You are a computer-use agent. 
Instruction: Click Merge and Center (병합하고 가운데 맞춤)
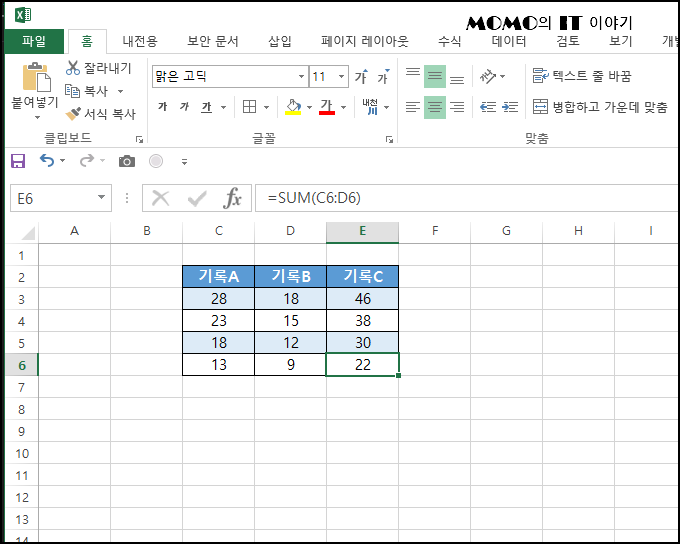(600, 107)
